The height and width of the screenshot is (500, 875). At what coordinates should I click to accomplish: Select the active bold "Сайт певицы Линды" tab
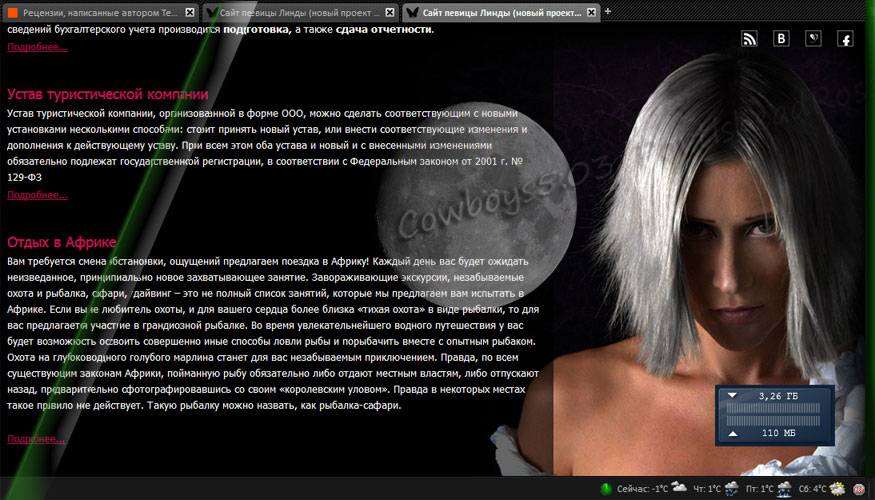[x=501, y=12]
